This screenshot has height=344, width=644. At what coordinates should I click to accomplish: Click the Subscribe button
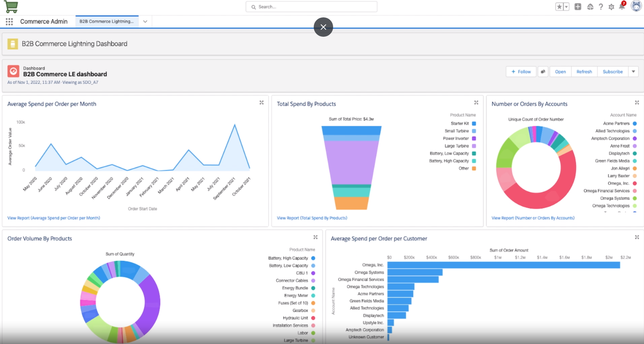click(x=613, y=71)
